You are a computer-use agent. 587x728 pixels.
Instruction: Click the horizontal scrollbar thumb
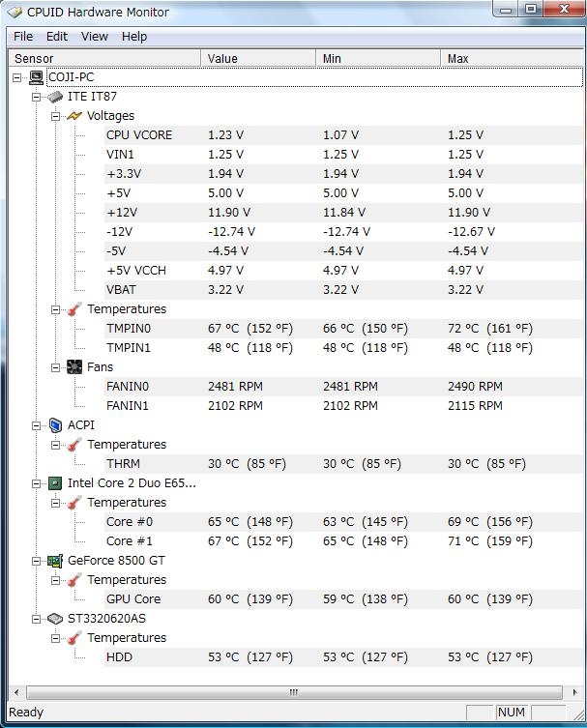(x=293, y=693)
